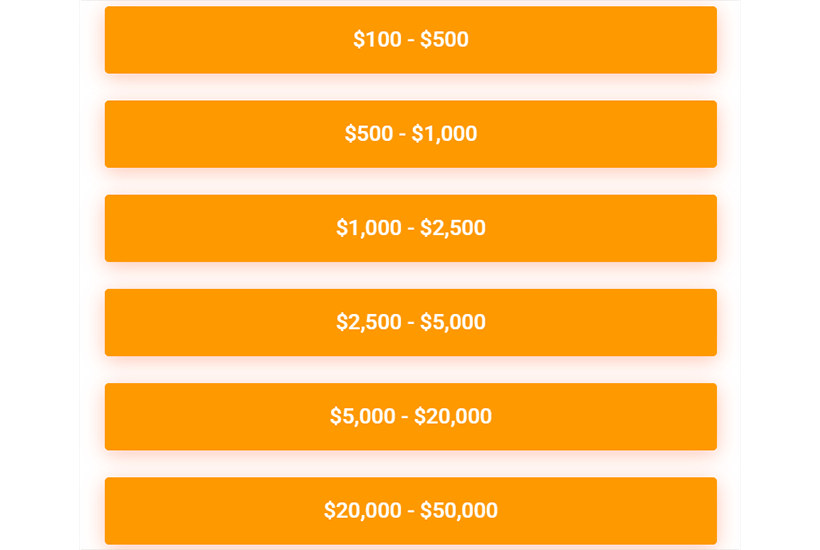Pick the lowest amount range option
The image size is (820, 550).
pyautogui.click(x=410, y=40)
